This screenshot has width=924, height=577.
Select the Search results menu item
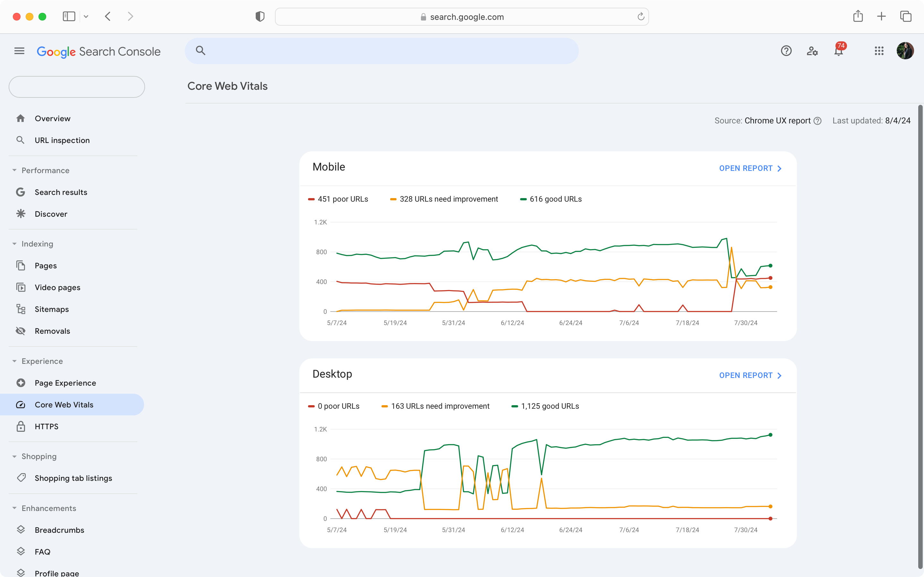pos(61,192)
